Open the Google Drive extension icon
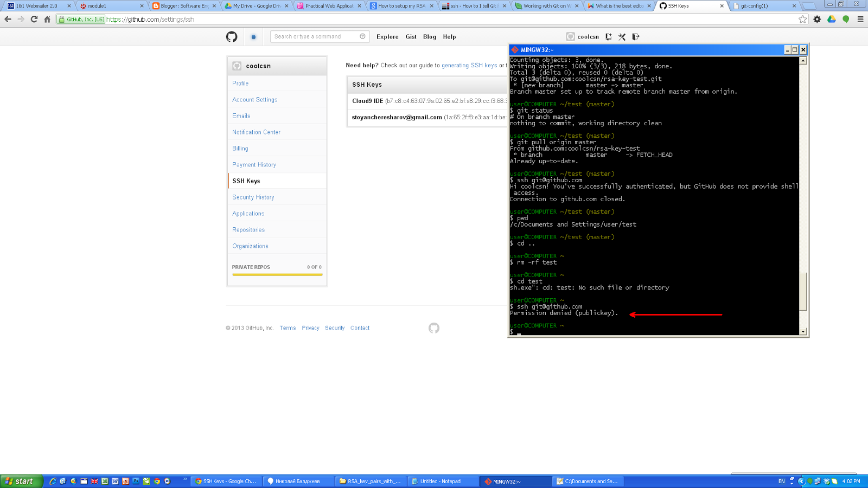This screenshot has height=488, width=868. click(832, 20)
